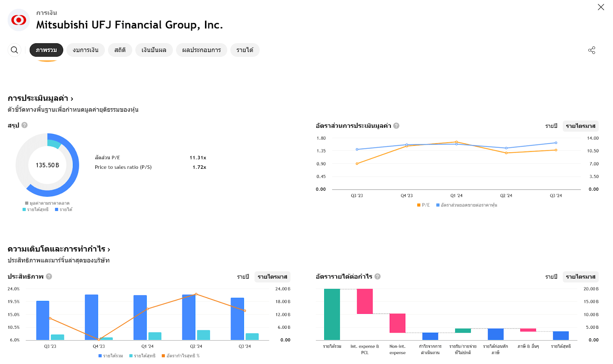Open help icon next to อัตรารายได้ต่อกำไร
This screenshot has height=364, width=613.
(x=377, y=276)
